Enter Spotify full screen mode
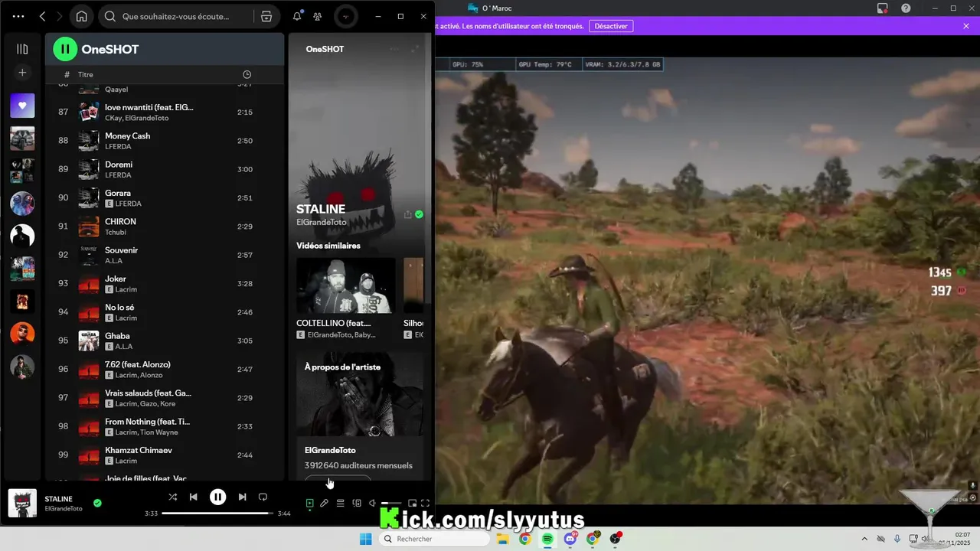 tap(426, 504)
